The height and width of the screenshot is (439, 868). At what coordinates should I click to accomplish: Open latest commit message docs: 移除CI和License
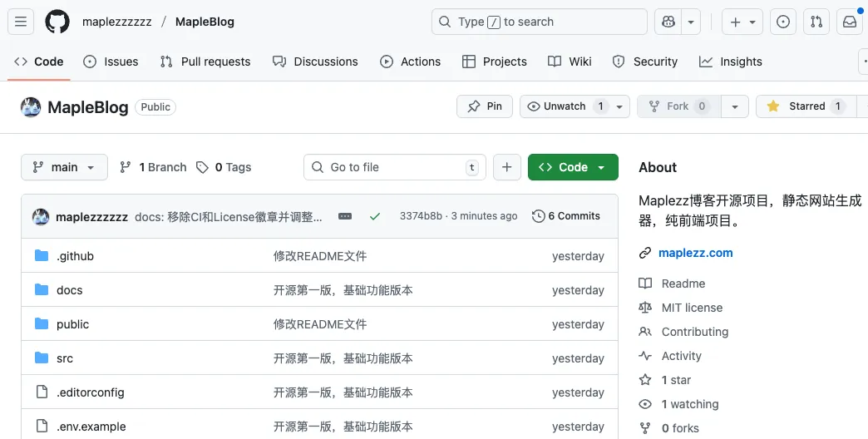tap(228, 216)
